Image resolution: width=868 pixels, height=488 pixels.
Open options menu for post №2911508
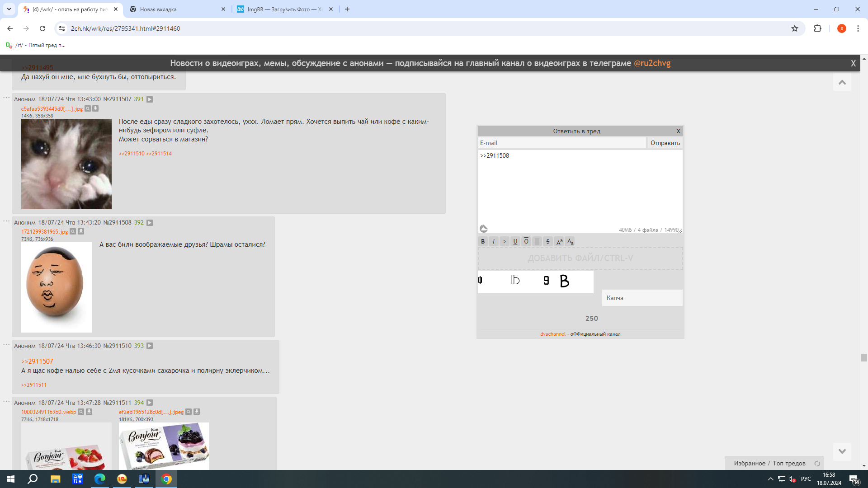[6, 221]
